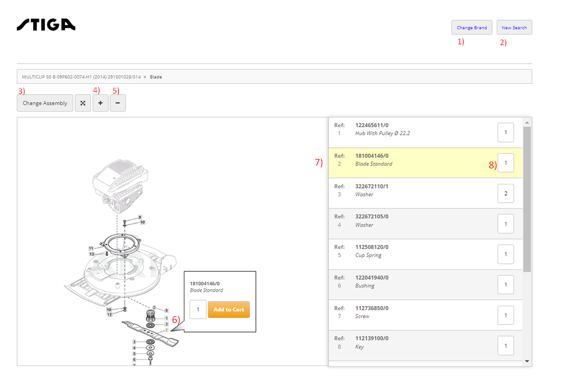Zoom in with the plus button

[100, 103]
